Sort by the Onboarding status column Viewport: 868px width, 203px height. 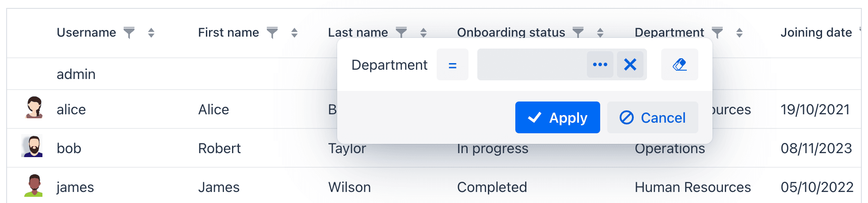click(x=600, y=33)
